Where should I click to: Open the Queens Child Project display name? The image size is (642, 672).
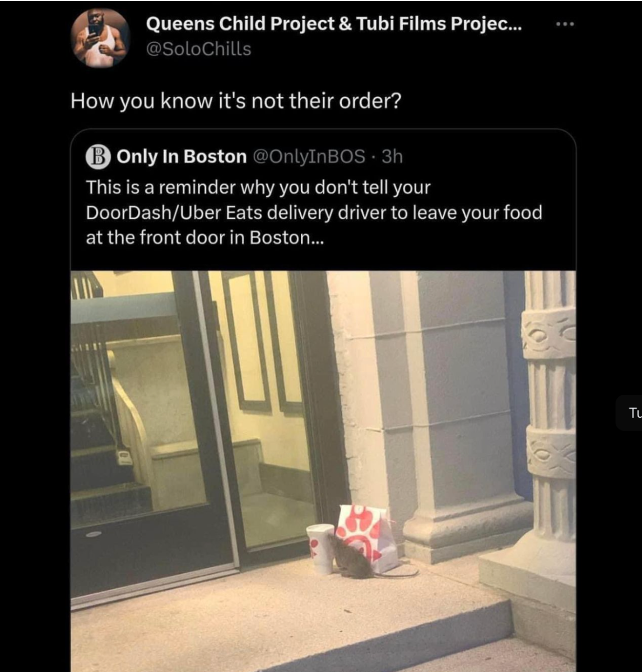(334, 24)
